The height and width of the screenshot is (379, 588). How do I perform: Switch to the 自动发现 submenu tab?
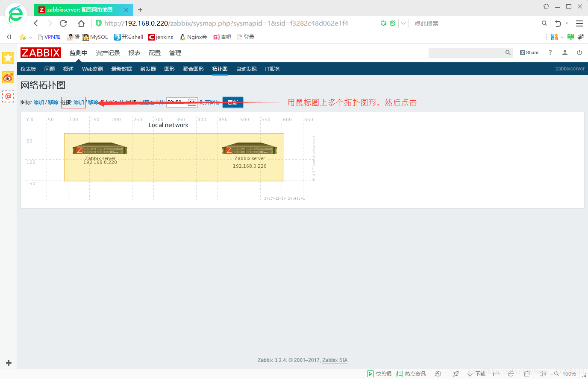[x=247, y=69]
